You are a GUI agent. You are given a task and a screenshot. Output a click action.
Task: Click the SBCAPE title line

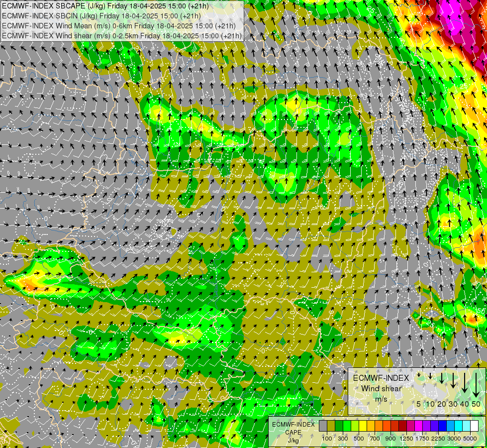pyautogui.click(x=105, y=6)
